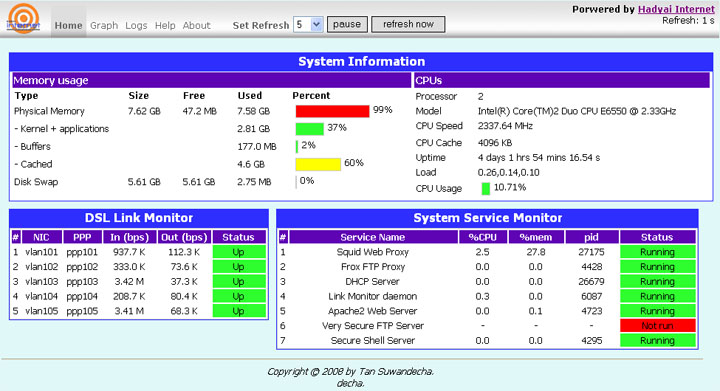Click the pid column header
Viewport: 720px width, 391px height.
coord(591,237)
